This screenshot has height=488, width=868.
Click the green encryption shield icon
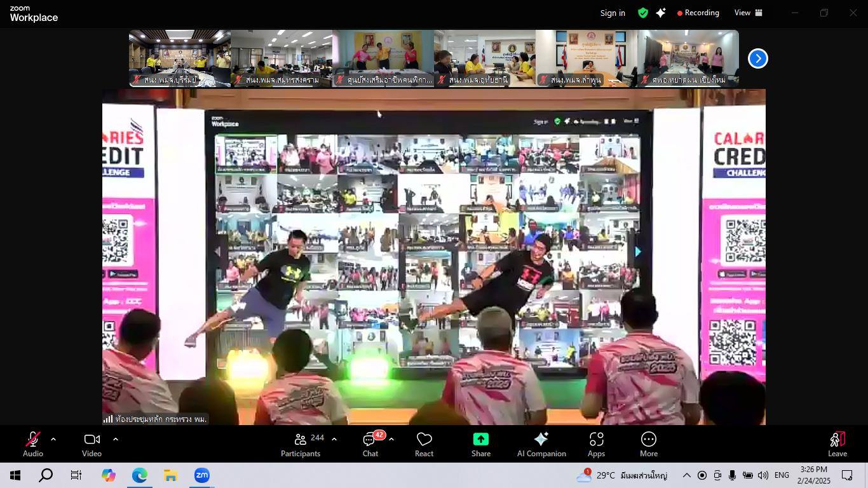[643, 13]
